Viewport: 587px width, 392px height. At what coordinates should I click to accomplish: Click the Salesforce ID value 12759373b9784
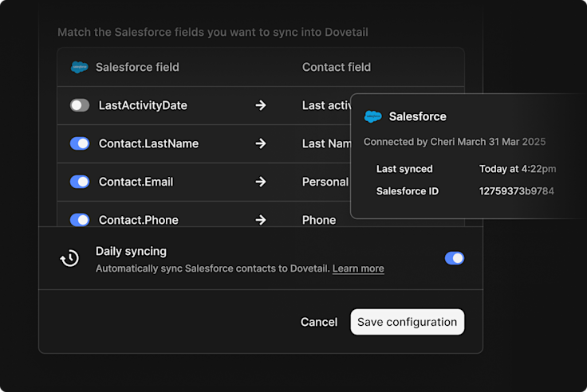517,191
